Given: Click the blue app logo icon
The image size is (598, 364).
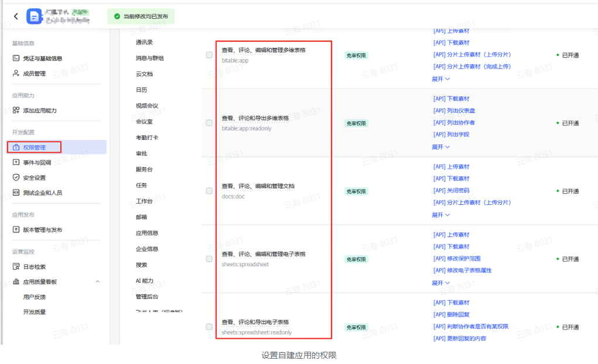Looking at the screenshot, I should click(35, 16).
